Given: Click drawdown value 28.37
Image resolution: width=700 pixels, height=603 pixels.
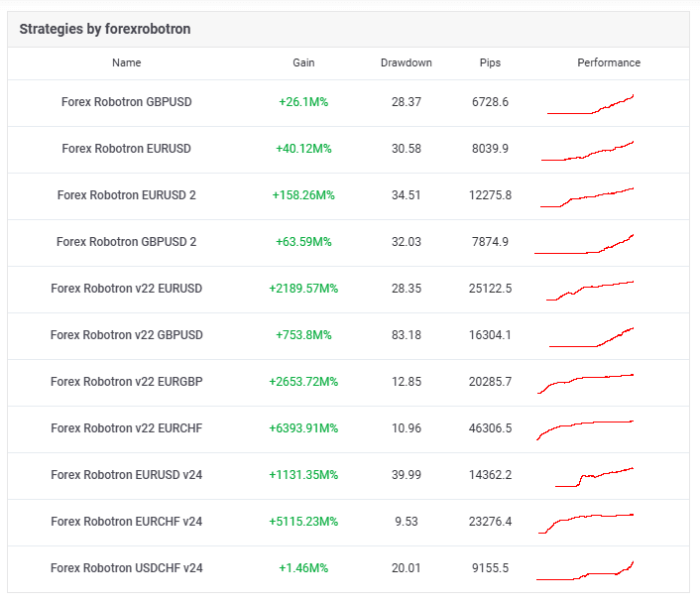Looking at the screenshot, I should click(407, 102).
